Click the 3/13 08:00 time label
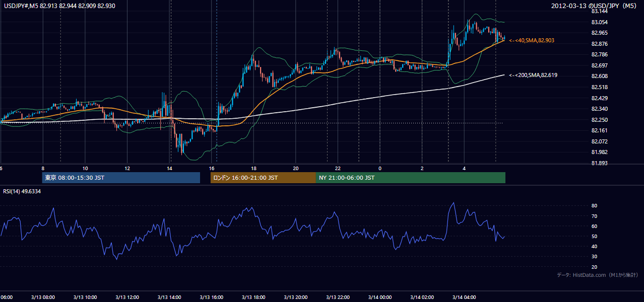 tap(43, 297)
